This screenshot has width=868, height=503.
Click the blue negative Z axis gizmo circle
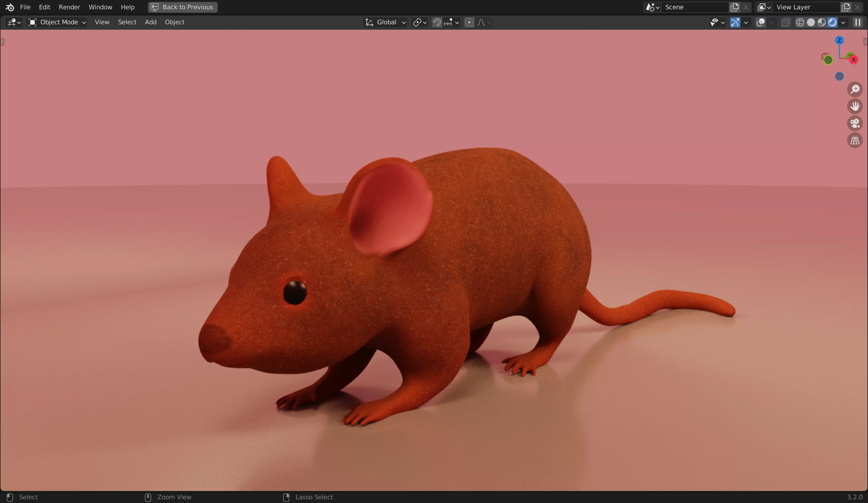[839, 76]
